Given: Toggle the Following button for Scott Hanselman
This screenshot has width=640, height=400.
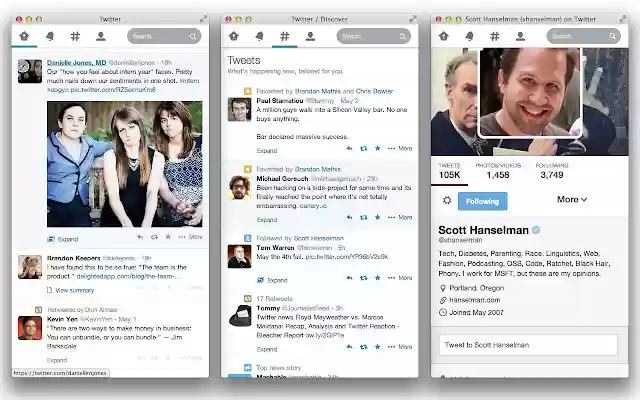Looking at the screenshot, I should pos(482,201).
